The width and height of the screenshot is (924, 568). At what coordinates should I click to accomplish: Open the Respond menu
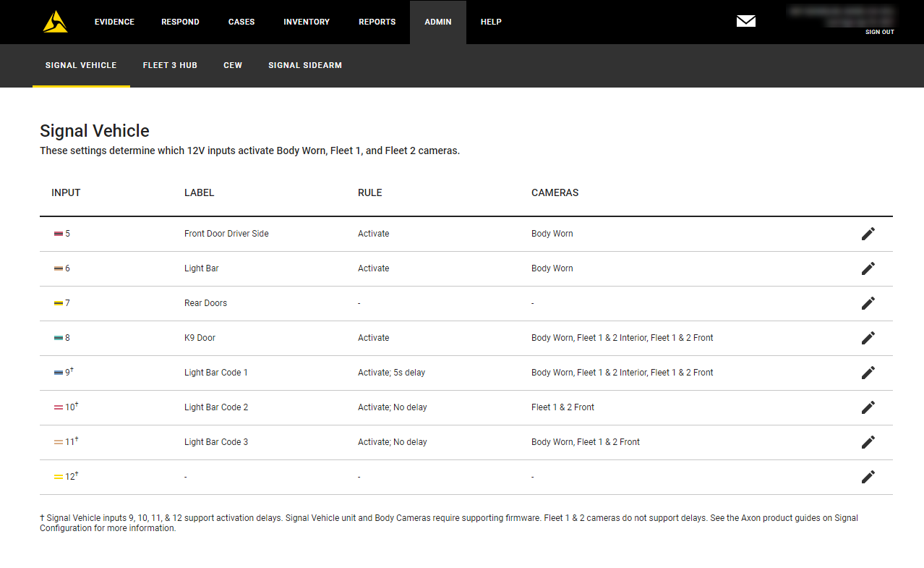[180, 22]
